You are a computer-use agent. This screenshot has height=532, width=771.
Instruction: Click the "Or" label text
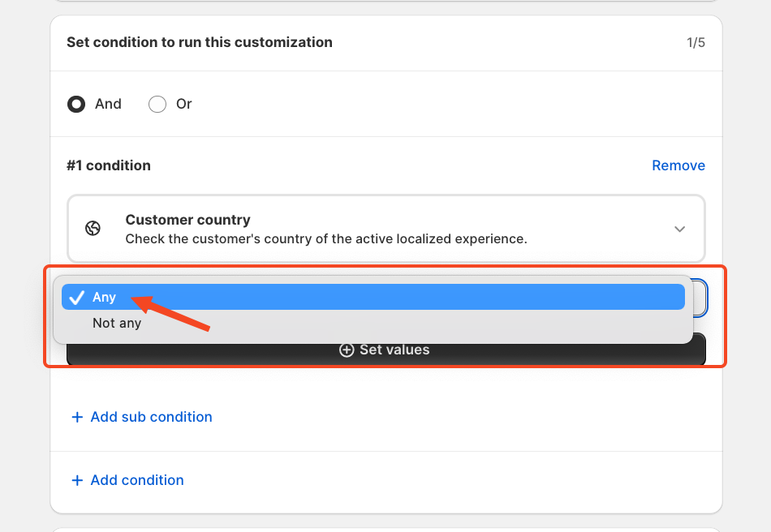[184, 104]
